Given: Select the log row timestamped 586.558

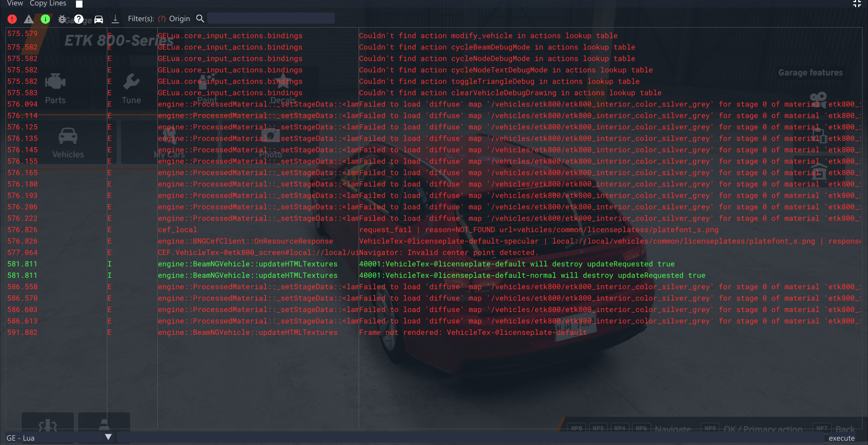Looking at the screenshot, I should click(434, 287).
